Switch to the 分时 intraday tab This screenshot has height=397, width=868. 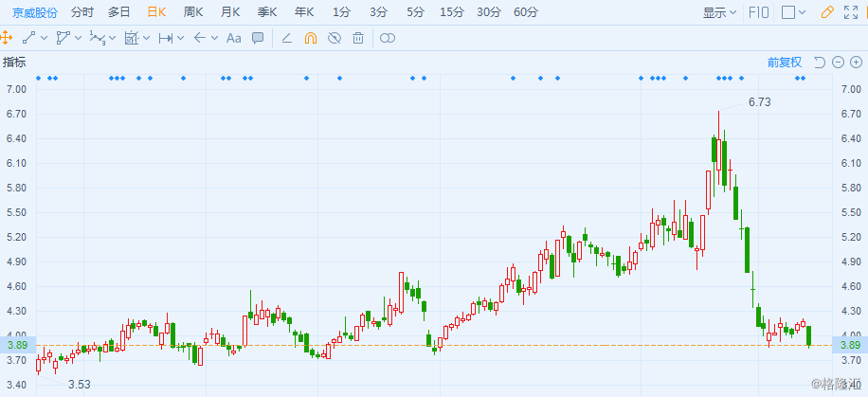(82, 12)
